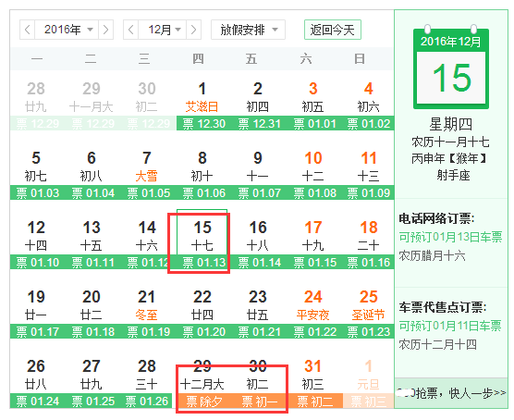Click the 返回今天 button
The height and width of the screenshot is (420, 514).
(x=333, y=30)
